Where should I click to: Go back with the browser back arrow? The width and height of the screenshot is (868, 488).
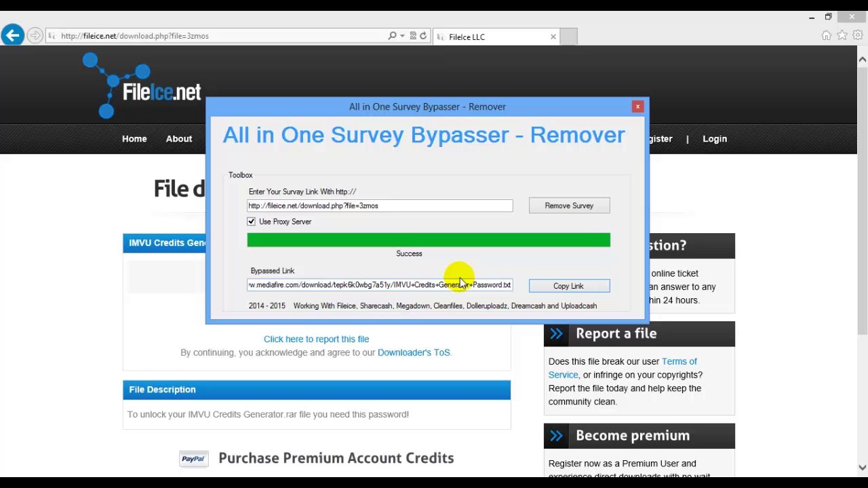click(x=12, y=35)
